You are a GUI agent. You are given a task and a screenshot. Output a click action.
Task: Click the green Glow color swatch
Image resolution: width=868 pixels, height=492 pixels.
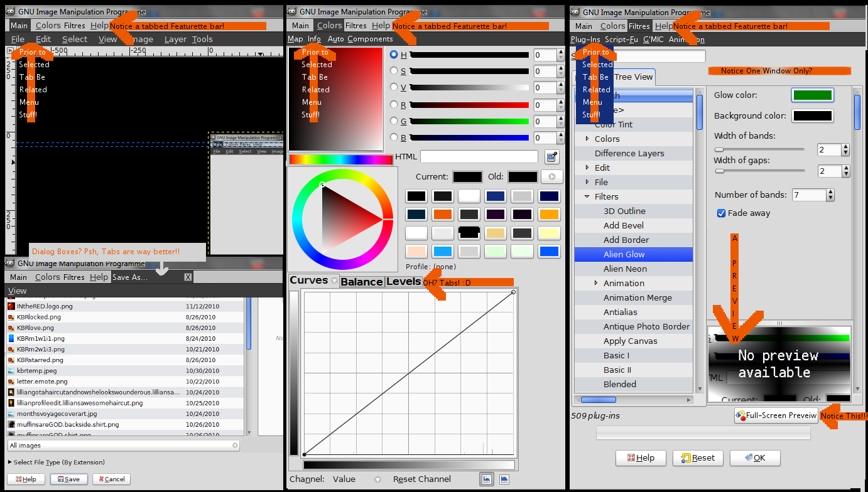(x=813, y=95)
